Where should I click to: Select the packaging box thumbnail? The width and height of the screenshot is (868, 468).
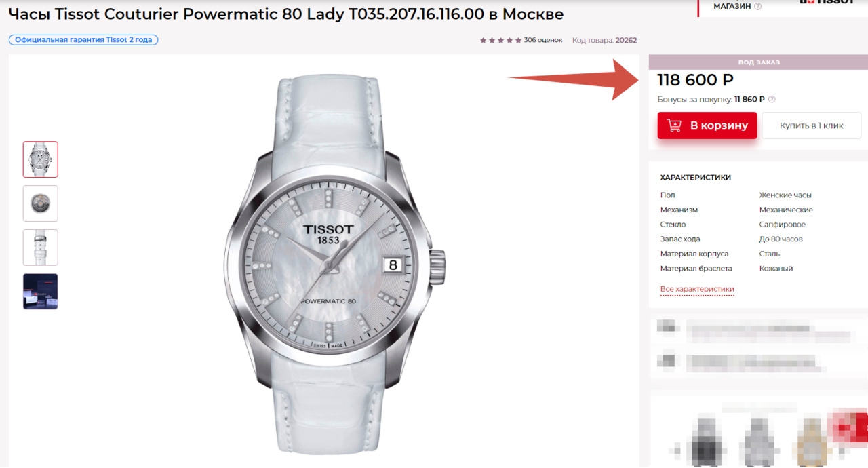pyautogui.click(x=41, y=292)
